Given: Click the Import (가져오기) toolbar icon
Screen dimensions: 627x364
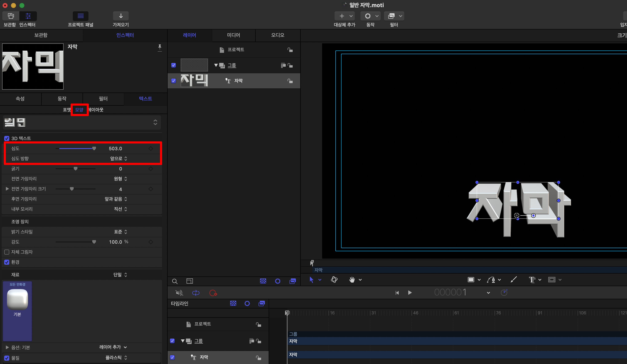Looking at the screenshot, I should point(121,16).
